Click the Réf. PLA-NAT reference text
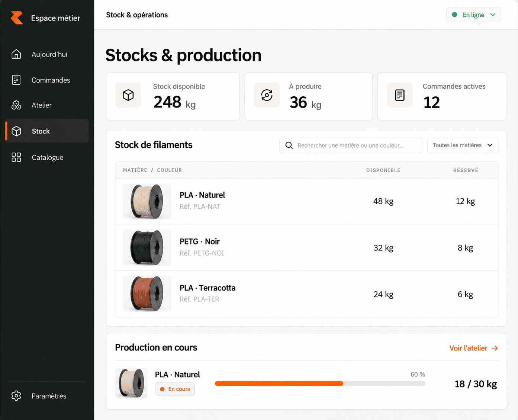The width and height of the screenshot is (518, 420). (200, 206)
